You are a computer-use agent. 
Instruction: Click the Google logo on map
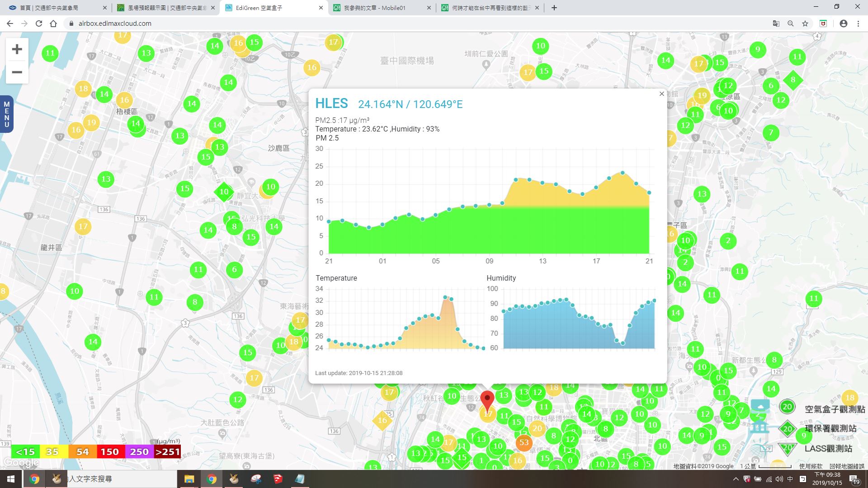(20, 463)
